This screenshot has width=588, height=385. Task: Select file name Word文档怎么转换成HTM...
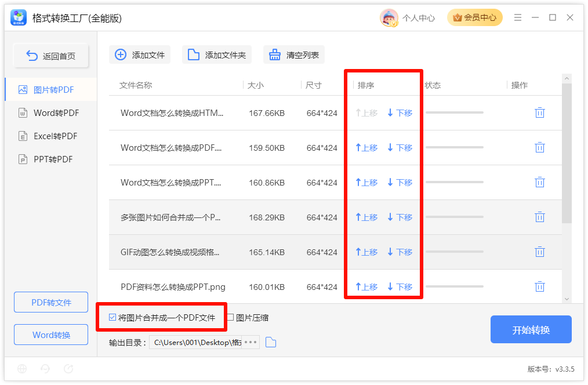coord(172,113)
